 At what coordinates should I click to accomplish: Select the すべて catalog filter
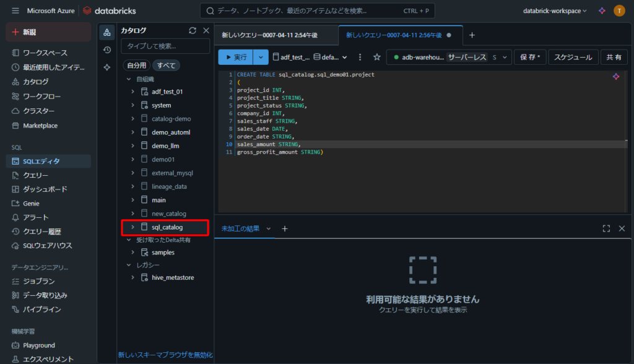click(166, 65)
